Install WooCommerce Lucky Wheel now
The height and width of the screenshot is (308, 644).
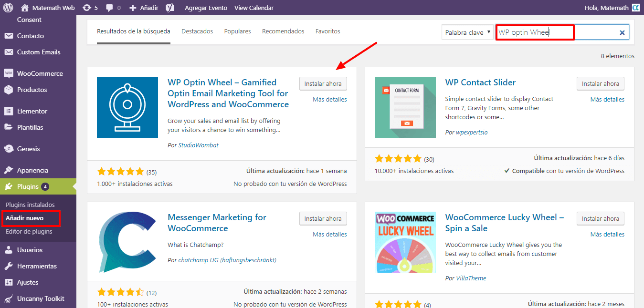tap(601, 218)
